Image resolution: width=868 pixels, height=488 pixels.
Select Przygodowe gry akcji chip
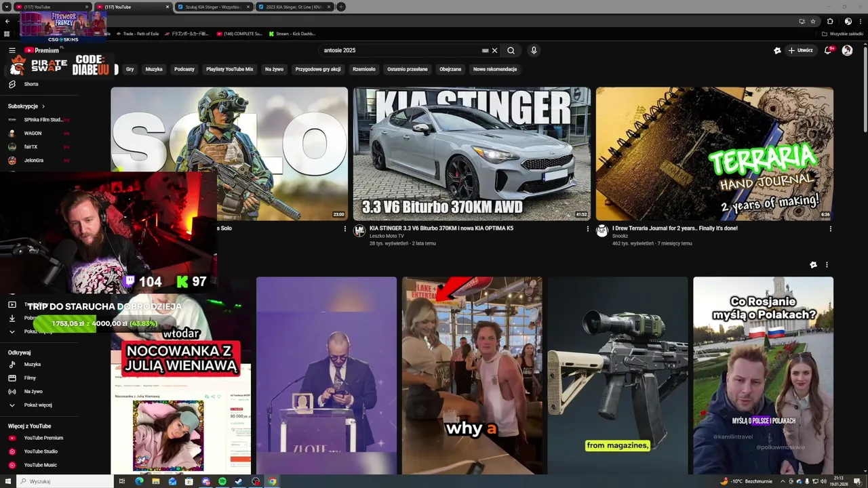(318, 69)
